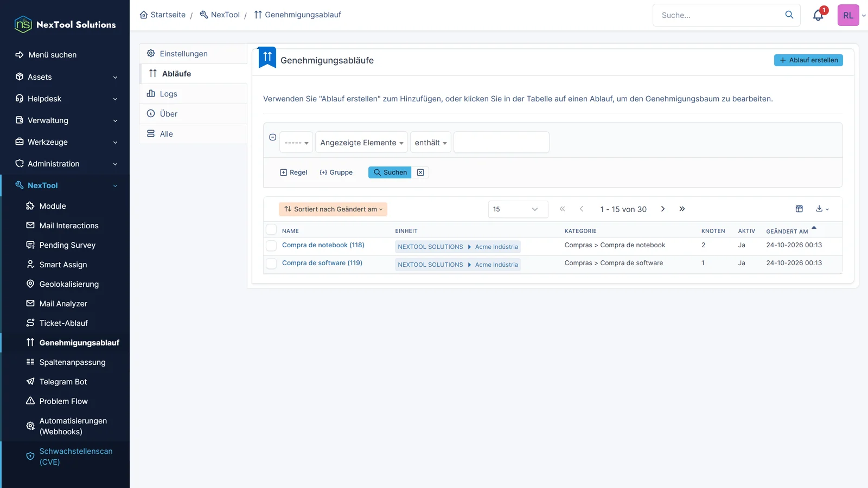Open 'Sortiert nach Geändert am' sort dropdown
Screen dimensions: 868x488
(333, 209)
